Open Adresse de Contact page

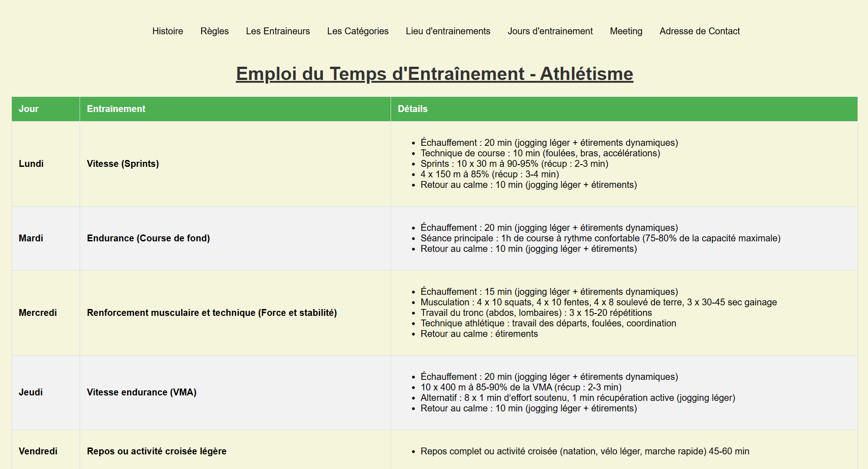(x=699, y=31)
